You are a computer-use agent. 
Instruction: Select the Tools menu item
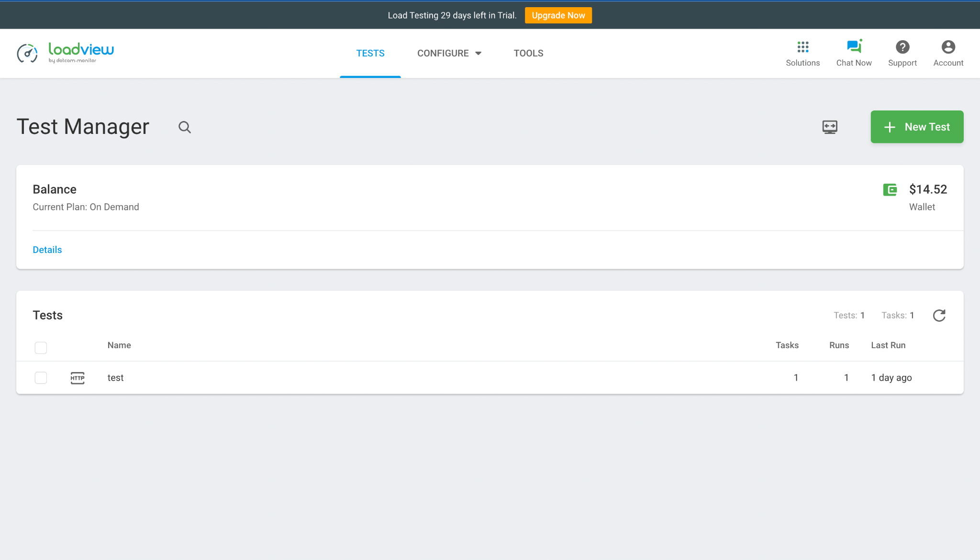click(x=528, y=53)
